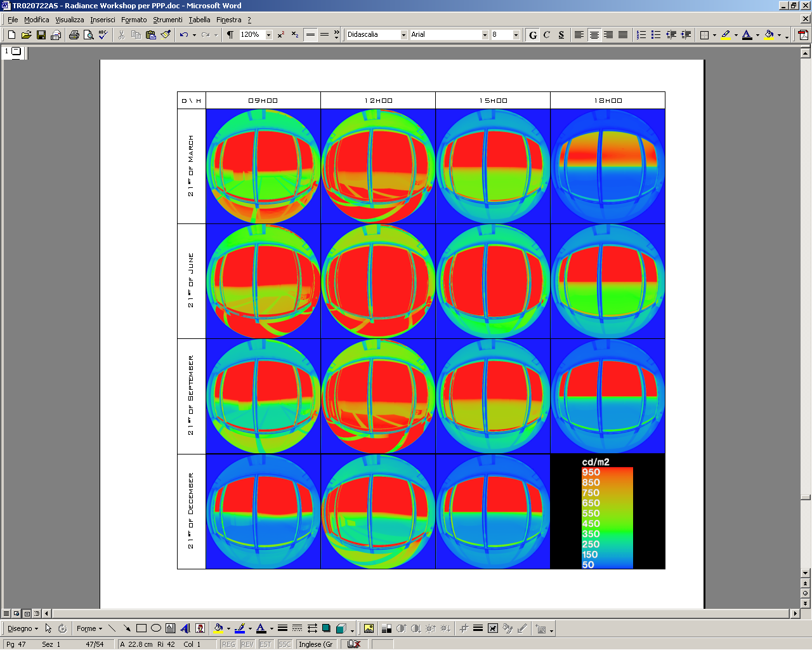Click the vertical scrollbar down arrow

tap(806, 573)
